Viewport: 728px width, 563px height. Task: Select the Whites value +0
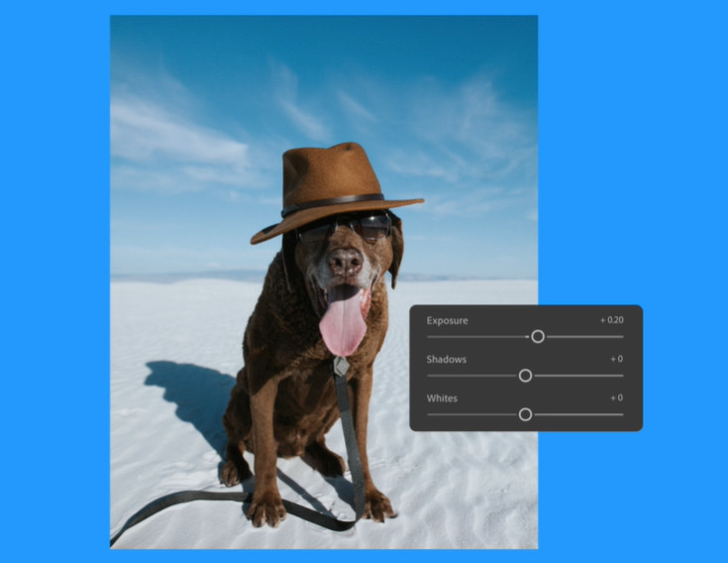coord(616,398)
